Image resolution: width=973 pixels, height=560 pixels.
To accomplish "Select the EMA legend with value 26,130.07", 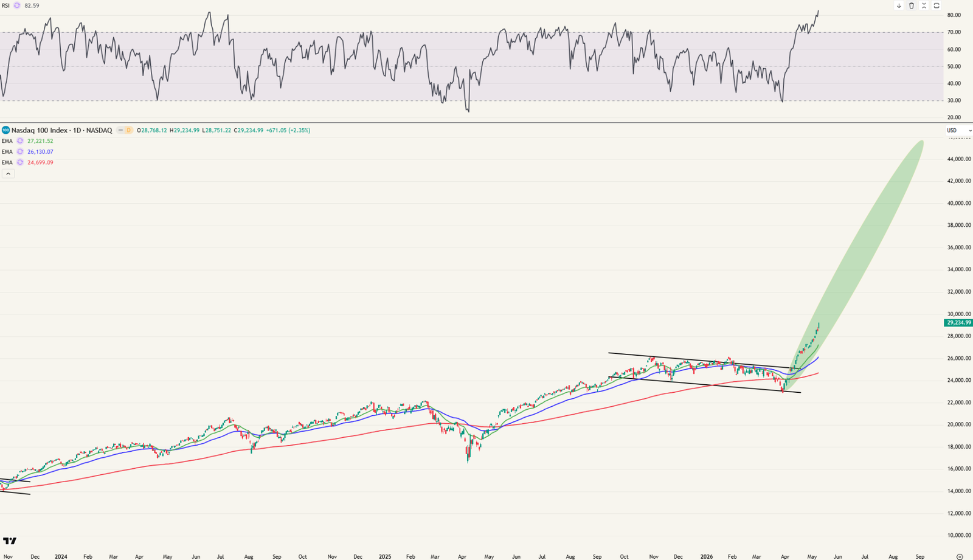I will pyautogui.click(x=27, y=152).
